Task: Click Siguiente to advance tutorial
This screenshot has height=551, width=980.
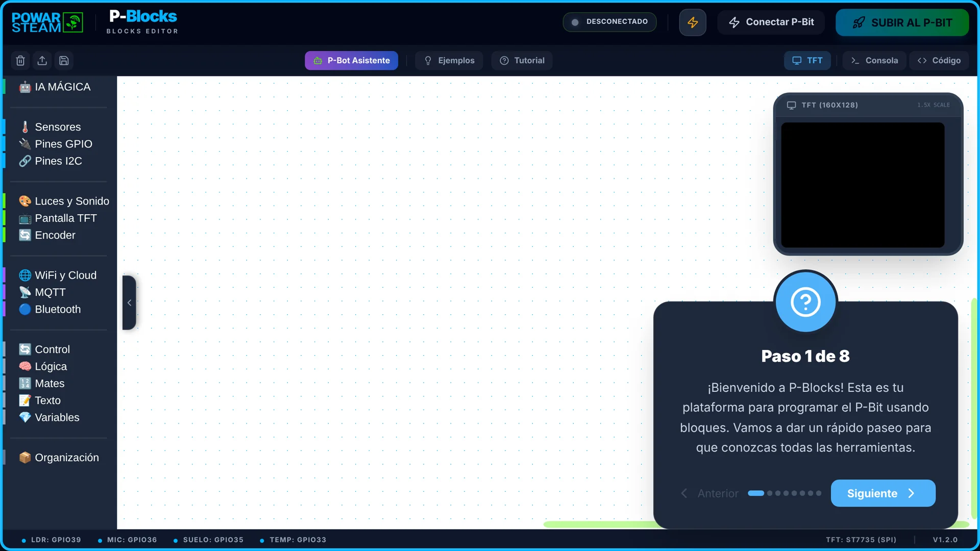Action: (x=883, y=493)
